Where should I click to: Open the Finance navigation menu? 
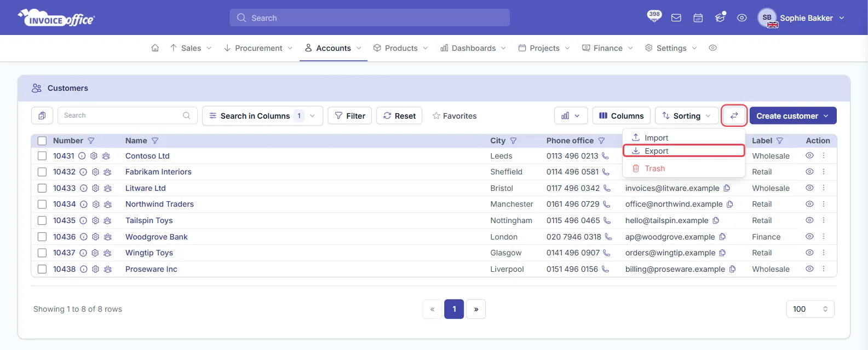[608, 48]
